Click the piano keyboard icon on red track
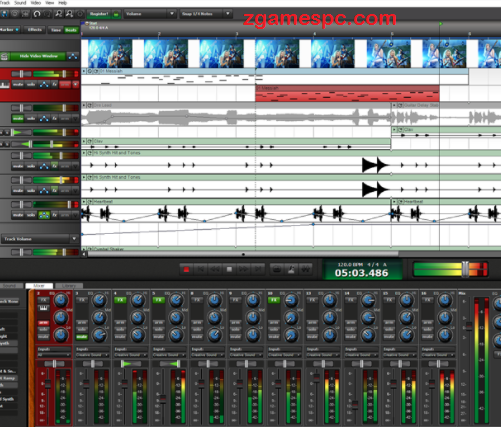 pos(5,85)
